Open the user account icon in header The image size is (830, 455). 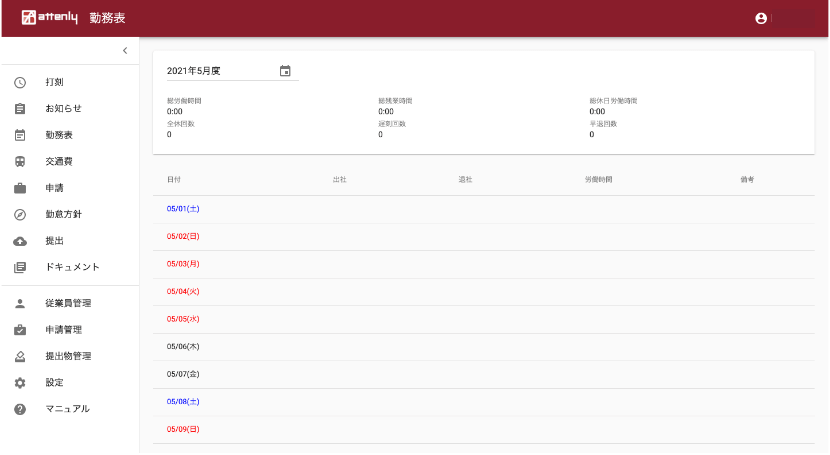coord(761,18)
